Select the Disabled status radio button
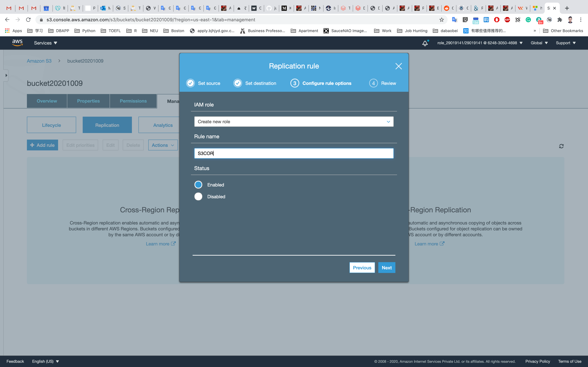 click(198, 196)
